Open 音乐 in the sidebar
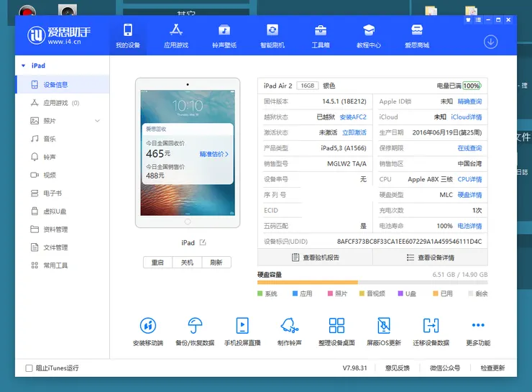This screenshot has width=532, height=392. pyautogui.click(x=63, y=139)
